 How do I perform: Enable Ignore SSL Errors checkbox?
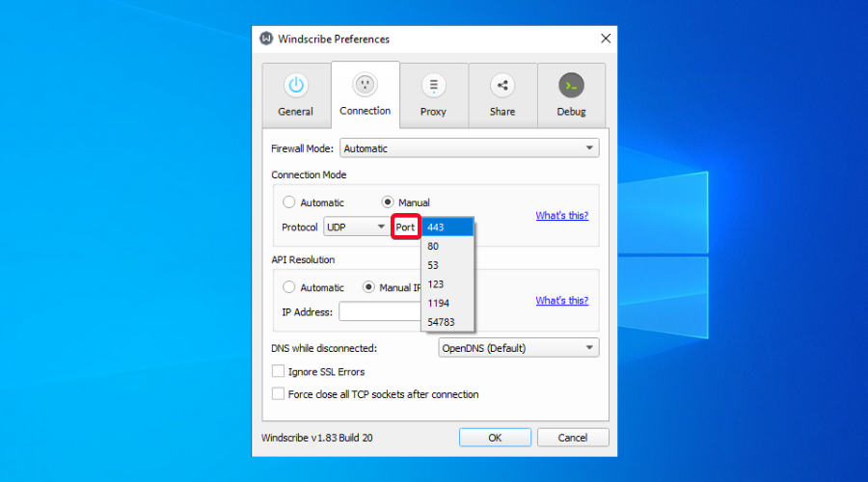coord(278,371)
